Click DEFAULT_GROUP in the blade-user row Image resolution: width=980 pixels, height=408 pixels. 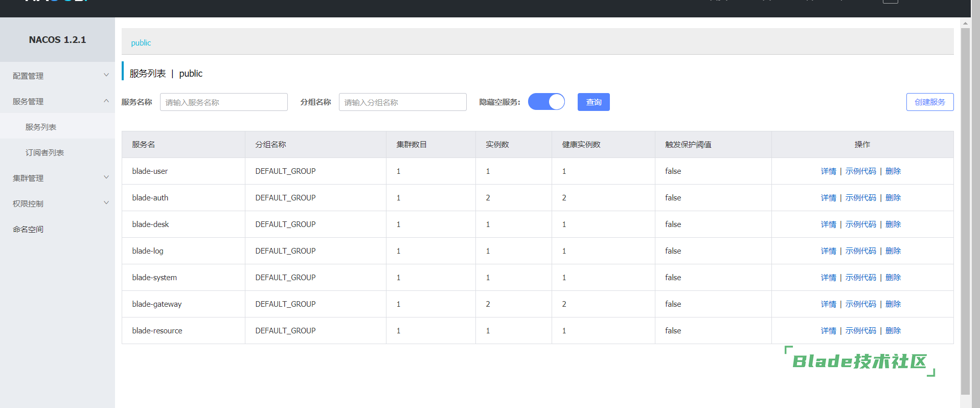point(285,171)
